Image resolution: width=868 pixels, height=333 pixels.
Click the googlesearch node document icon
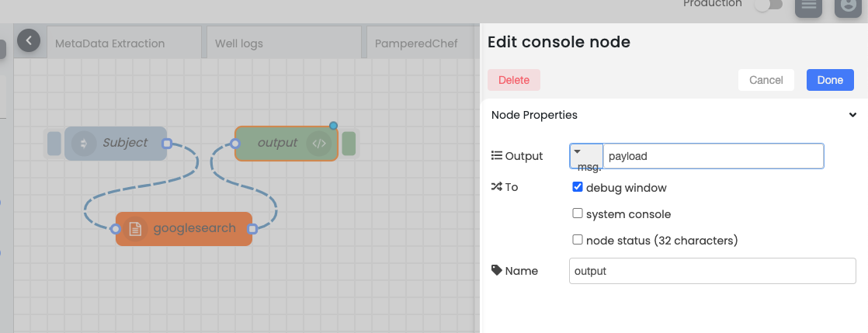[x=135, y=228]
